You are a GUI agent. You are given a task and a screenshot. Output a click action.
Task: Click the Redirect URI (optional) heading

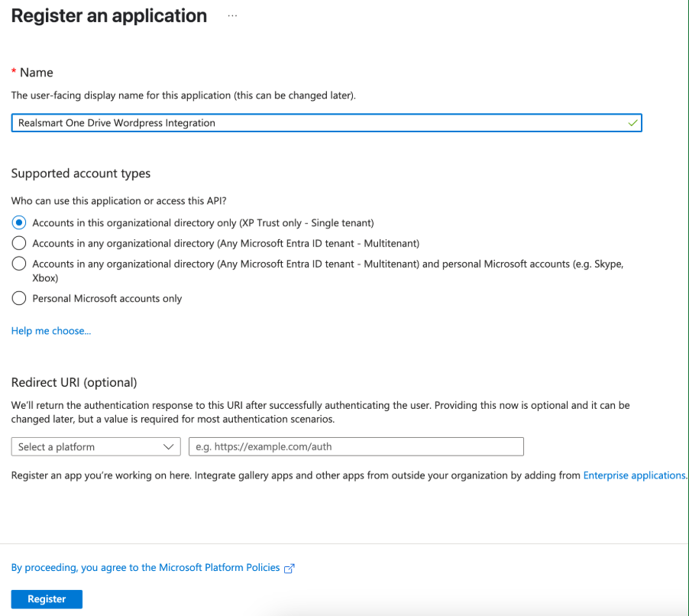pyautogui.click(x=74, y=382)
